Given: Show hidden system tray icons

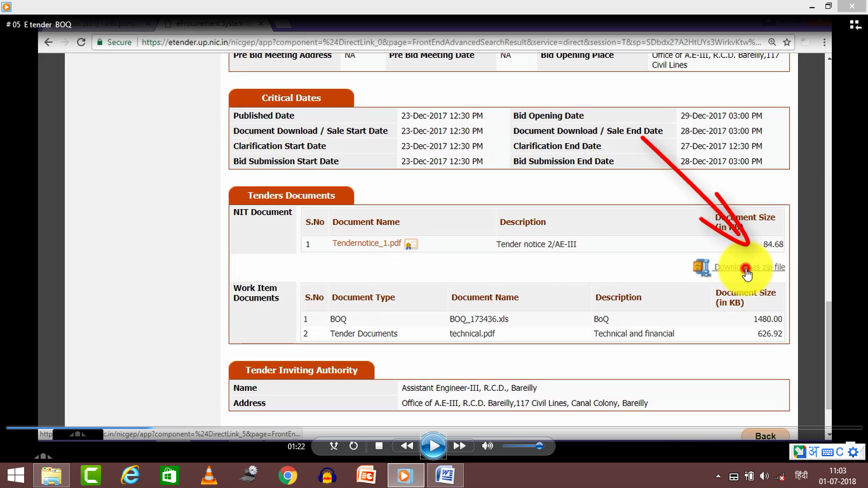Looking at the screenshot, I should pos(718,477).
